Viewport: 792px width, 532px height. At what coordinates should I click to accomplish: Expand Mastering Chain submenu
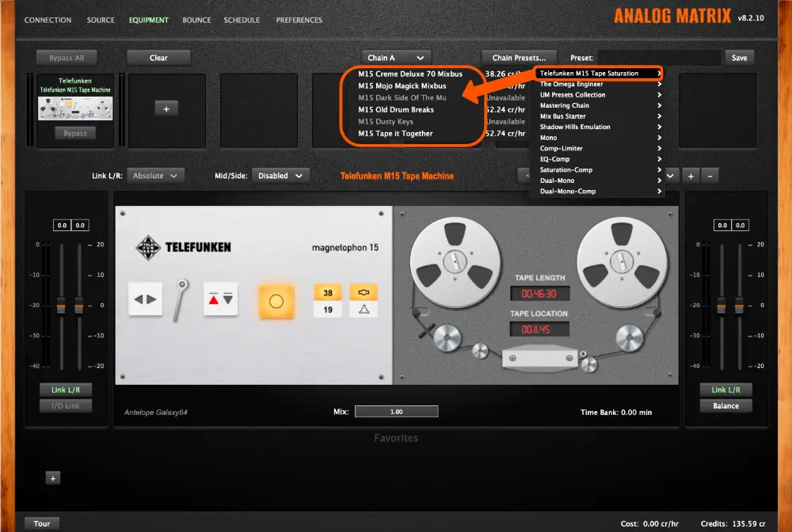[599, 105]
